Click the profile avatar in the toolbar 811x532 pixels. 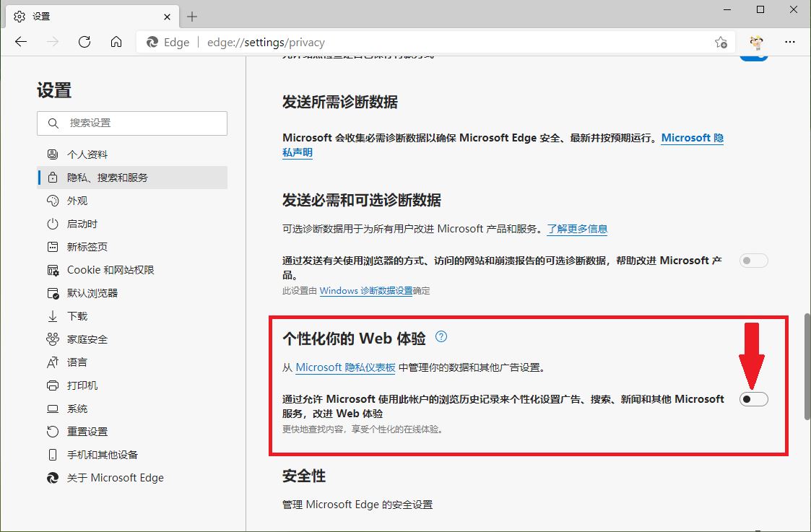coord(755,42)
